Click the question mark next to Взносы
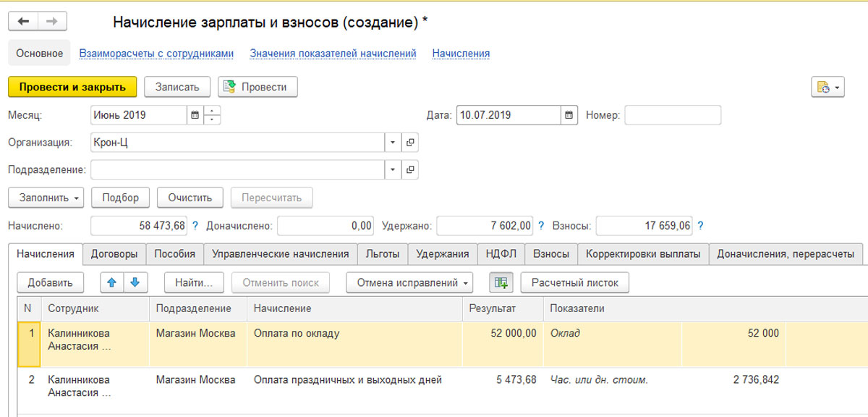This screenshot has width=868, height=417. pyautogui.click(x=700, y=226)
